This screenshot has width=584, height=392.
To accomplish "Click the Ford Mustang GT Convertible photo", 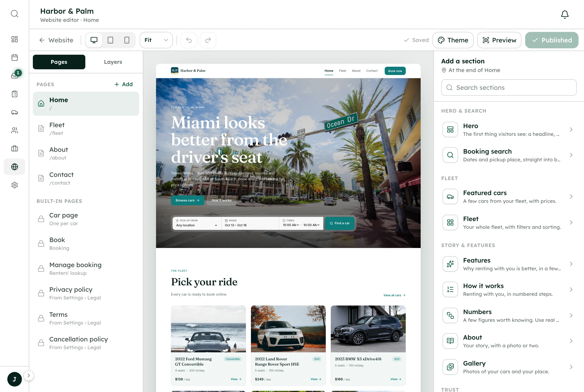I will (x=208, y=329).
